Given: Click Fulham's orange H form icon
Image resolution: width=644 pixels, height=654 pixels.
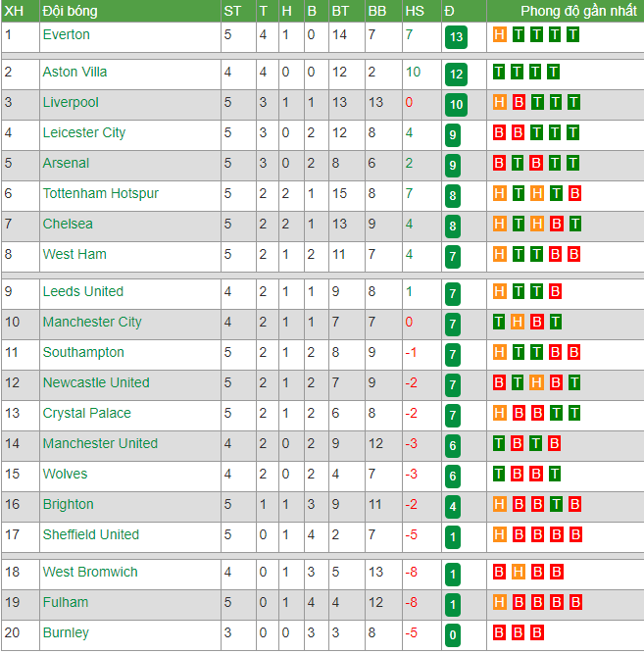Looking at the screenshot, I should (x=500, y=602).
